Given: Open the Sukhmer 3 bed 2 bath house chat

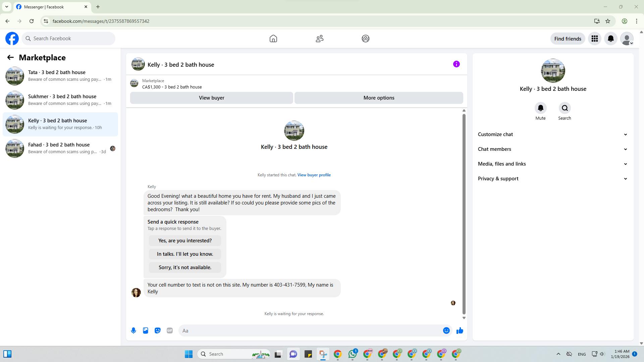Looking at the screenshot, I should pyautogui.click(x=60, y=100).
